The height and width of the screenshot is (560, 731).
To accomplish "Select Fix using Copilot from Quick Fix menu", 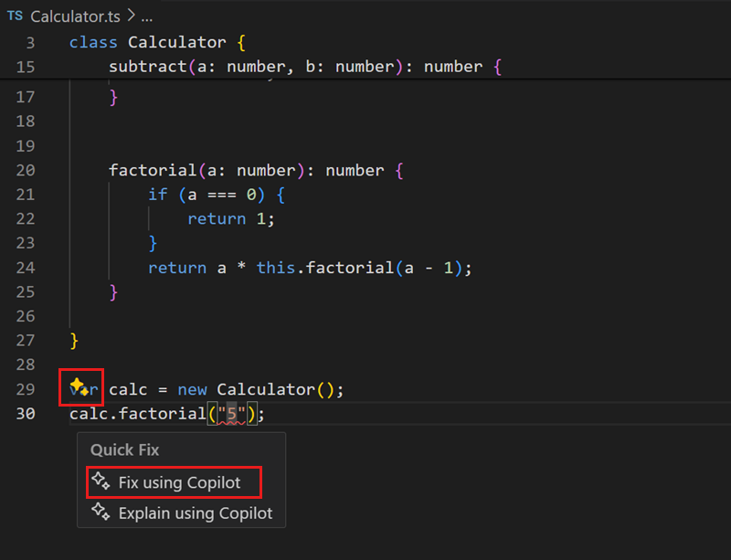I will click(x=179, y=482).
